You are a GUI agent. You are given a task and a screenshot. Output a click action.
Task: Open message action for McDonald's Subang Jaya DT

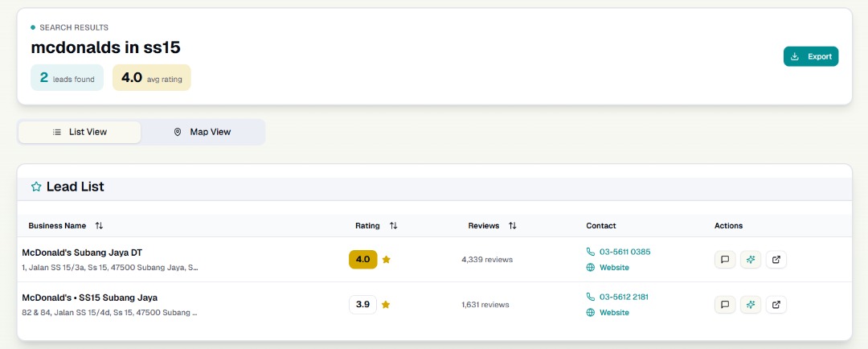coord(725,259)
